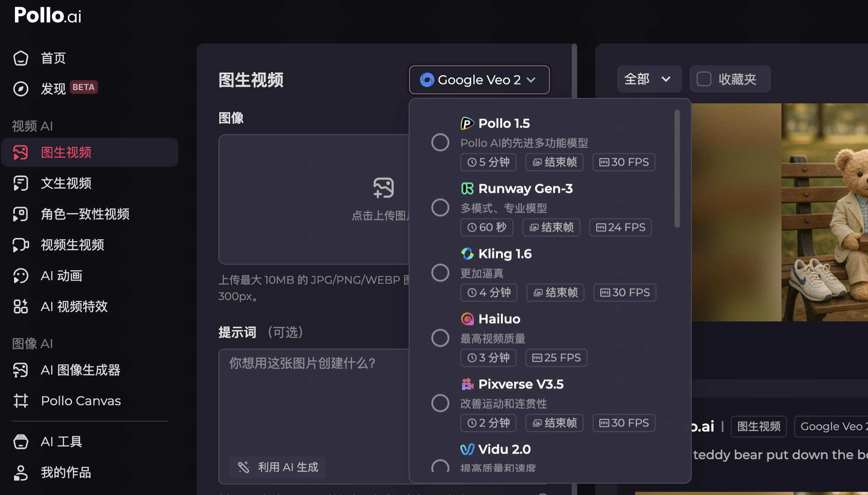Click the AI 动画 face icon
This screenshot has height=495, width=868.
pyautogui.click(x=21, y=276)
